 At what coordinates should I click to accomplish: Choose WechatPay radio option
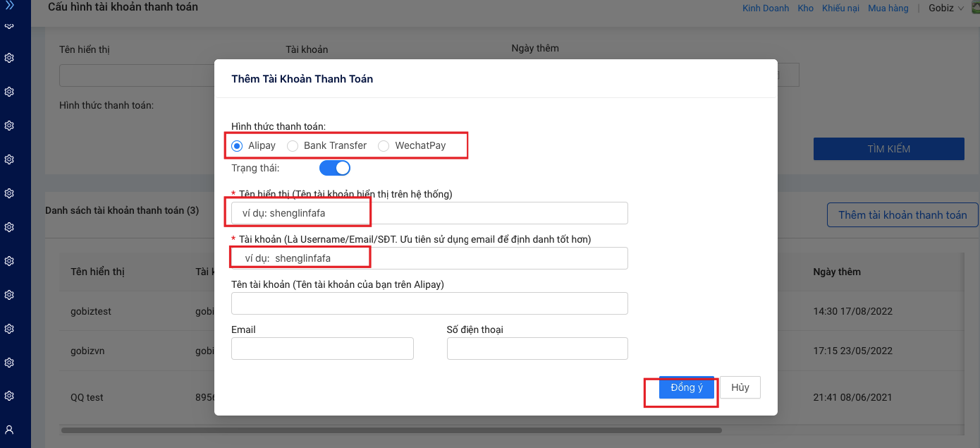(384, 146)
